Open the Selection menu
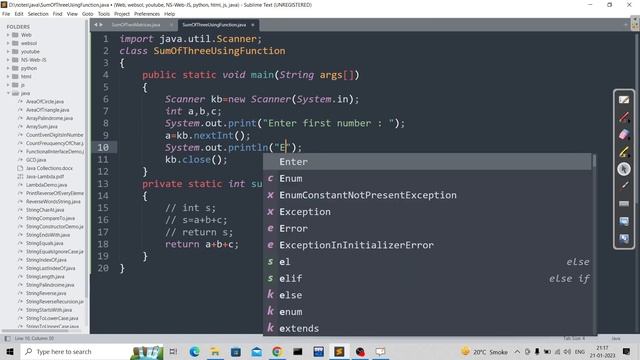The image size is (640, 360). tap(38, 14)
